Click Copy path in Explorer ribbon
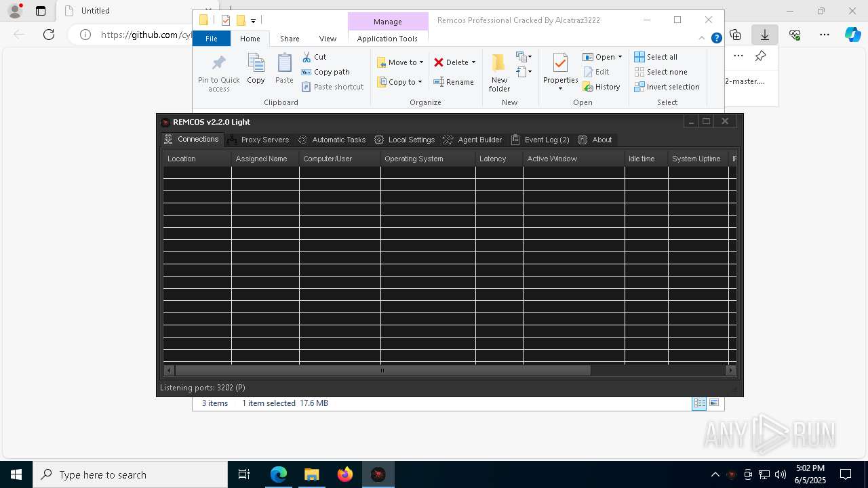This screenshot has height=488, width=868. click(325, 72)
